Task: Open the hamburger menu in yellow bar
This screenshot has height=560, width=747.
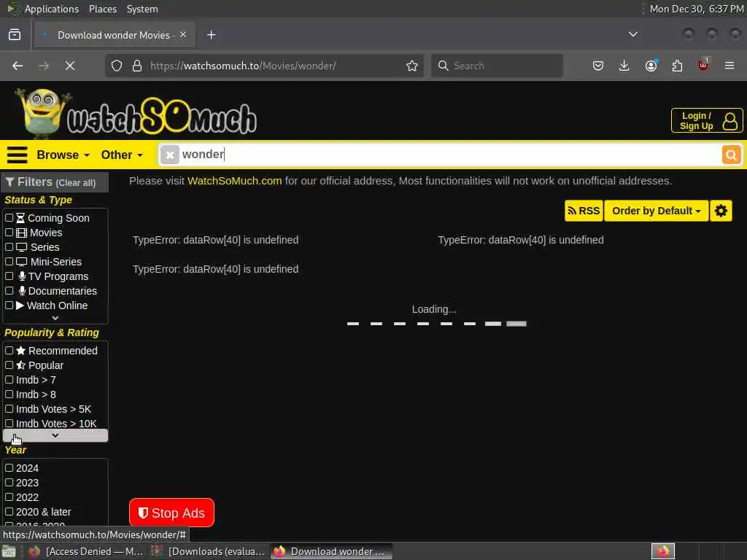Action: pyautogui.click(x=18, y=155)
